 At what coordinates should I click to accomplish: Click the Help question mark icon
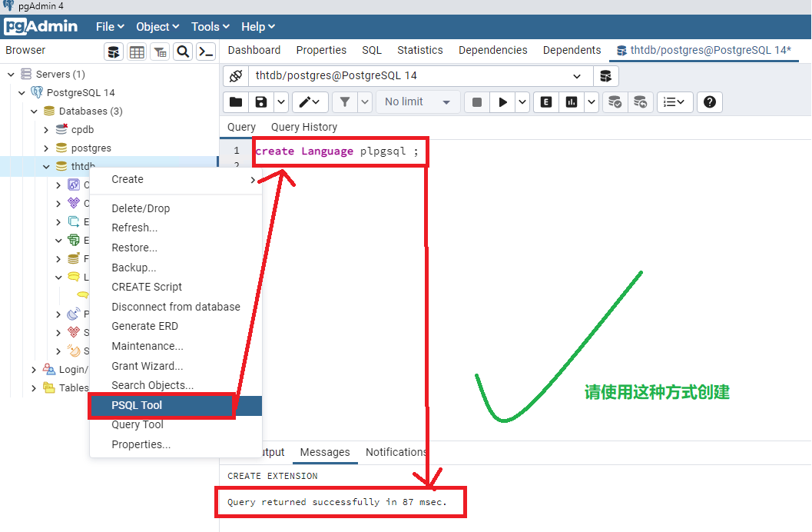coord(708,101)
